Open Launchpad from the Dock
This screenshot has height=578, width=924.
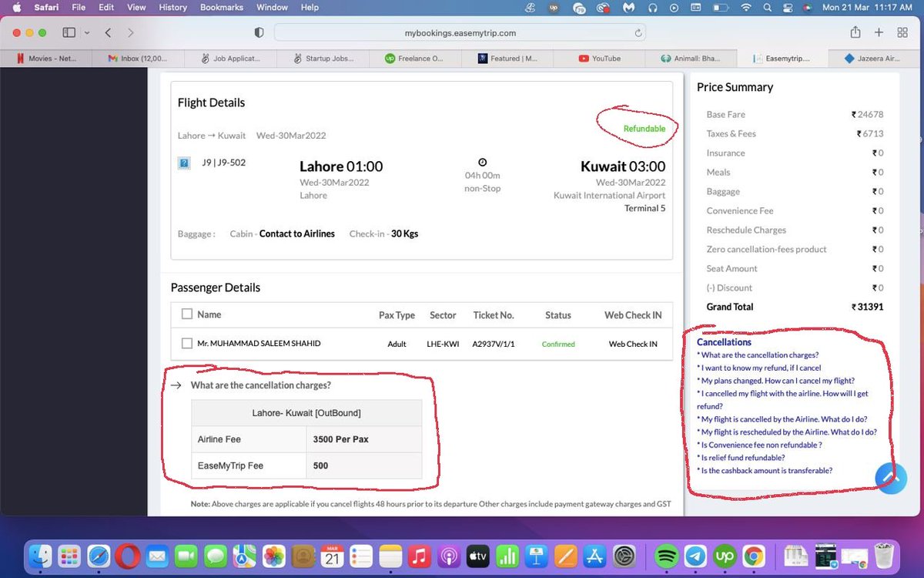pos(69,555)
